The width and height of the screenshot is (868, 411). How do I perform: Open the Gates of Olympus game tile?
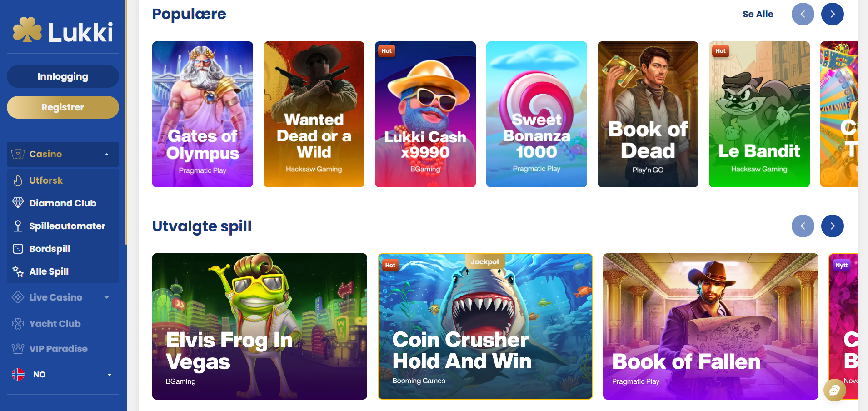[203, 114]
